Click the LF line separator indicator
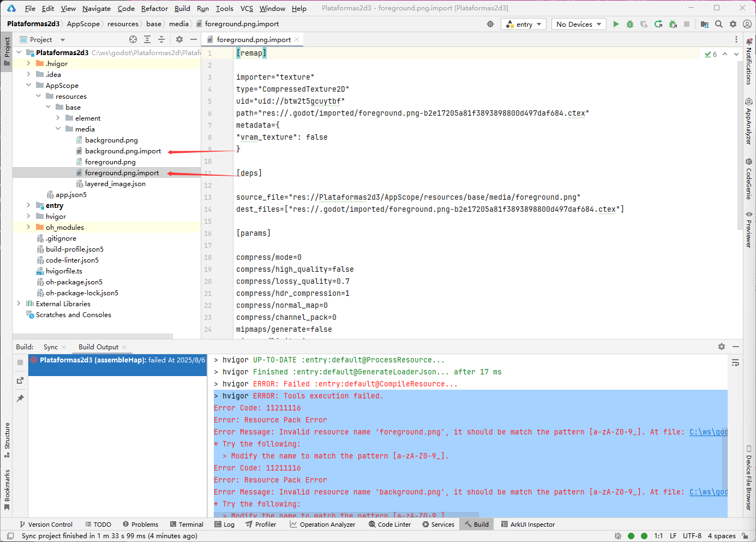The width and height of the screenshot is (756, 542). [673, 536]
